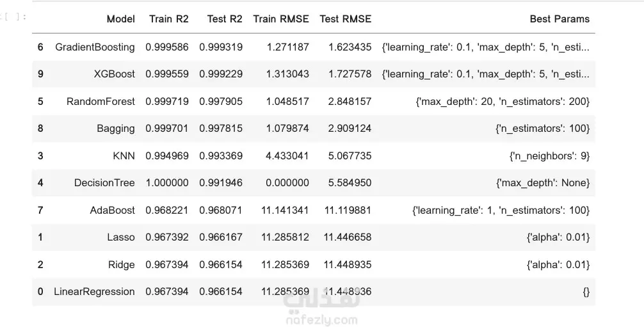The image size is (644, 327).
Task: Select the KNN model cell
Action: click(123, 156)
